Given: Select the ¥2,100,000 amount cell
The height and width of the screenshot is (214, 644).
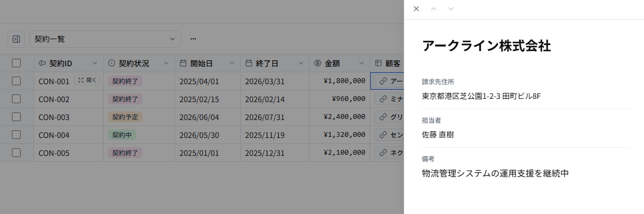Looking at the screenshot, I should click(340, 153).
